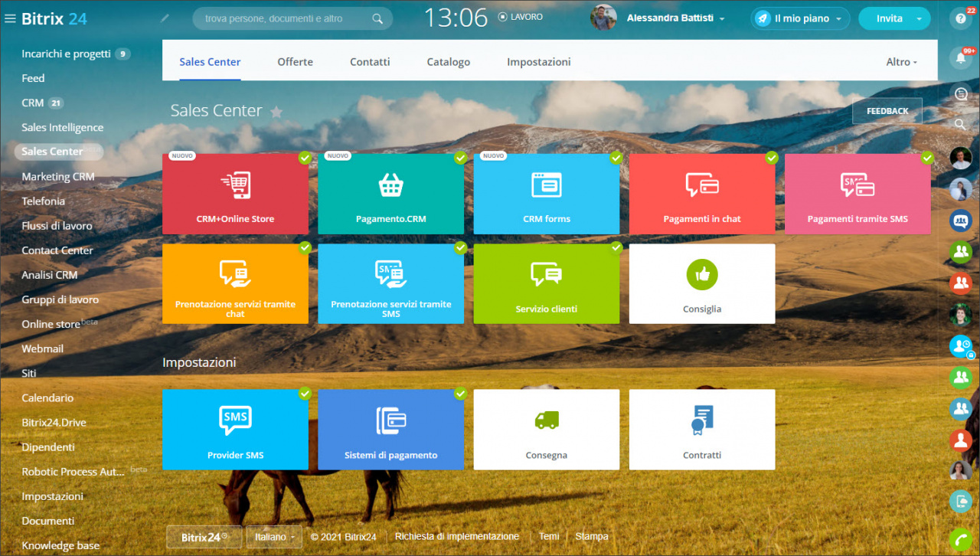Open Prenotazione servizi tramite chat tile

[x=235, y=284]
